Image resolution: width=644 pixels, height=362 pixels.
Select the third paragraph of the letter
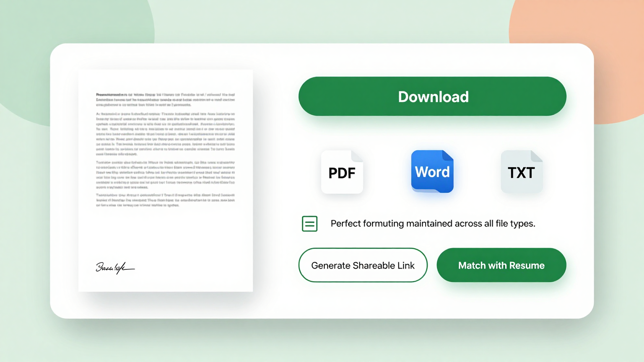click(165, 175)
